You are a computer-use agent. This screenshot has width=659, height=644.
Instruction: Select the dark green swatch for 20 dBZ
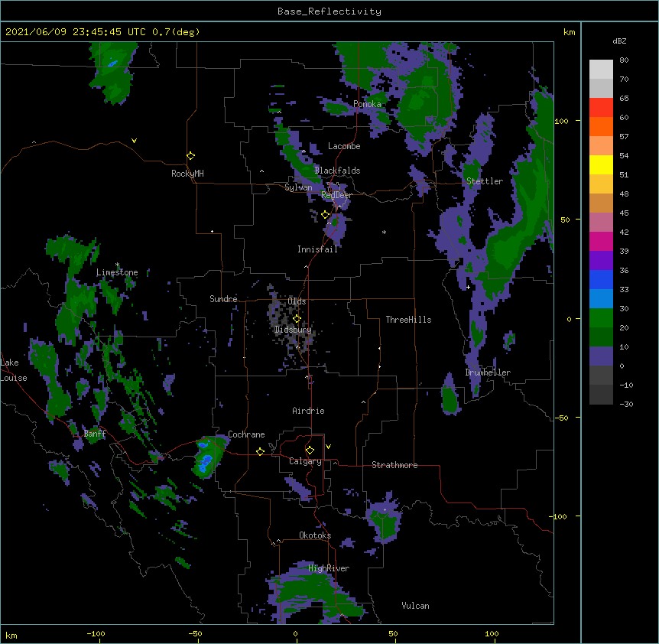tap(601, 337)
